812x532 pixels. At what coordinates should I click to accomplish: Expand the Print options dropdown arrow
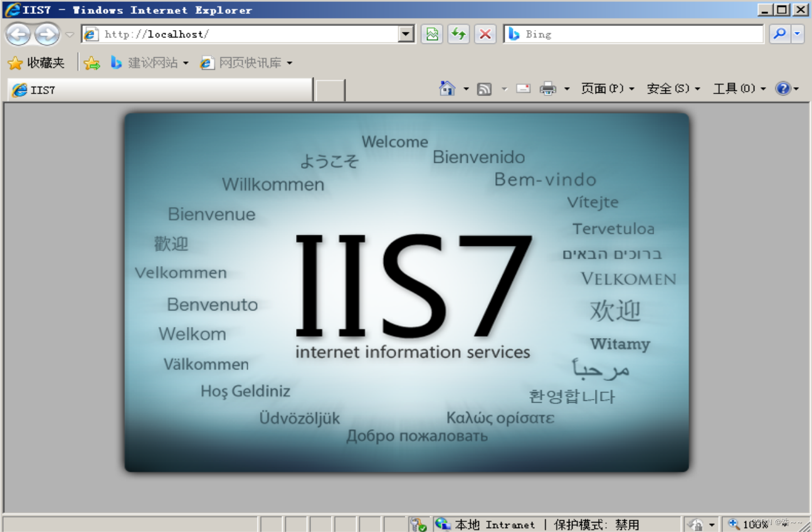point(567,89)
